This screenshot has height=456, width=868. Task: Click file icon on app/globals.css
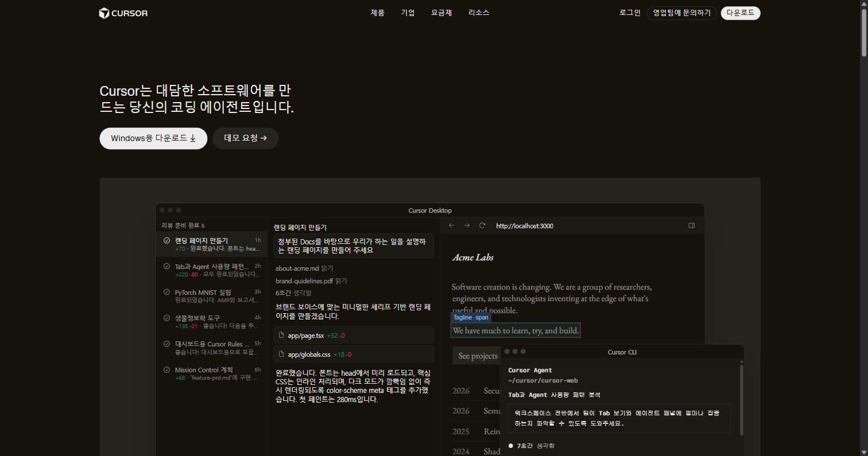[281, 354]
